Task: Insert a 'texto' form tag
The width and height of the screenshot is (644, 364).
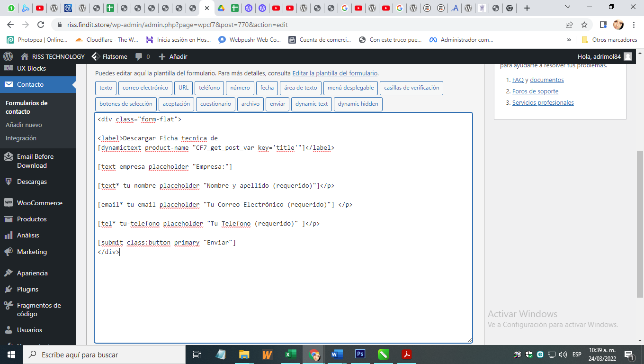Action: click(x=106, y=88)
